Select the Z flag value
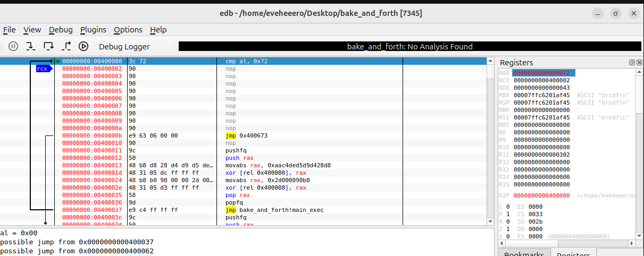Image resolution: width=644 pixels, height=256 pixels. pyautogui.click(x=508, y=229)
